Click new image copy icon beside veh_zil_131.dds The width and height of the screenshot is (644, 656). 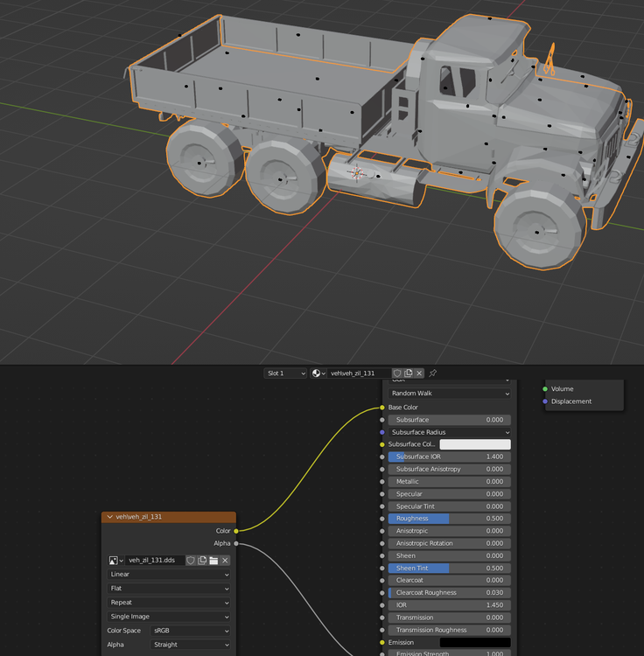202,561
